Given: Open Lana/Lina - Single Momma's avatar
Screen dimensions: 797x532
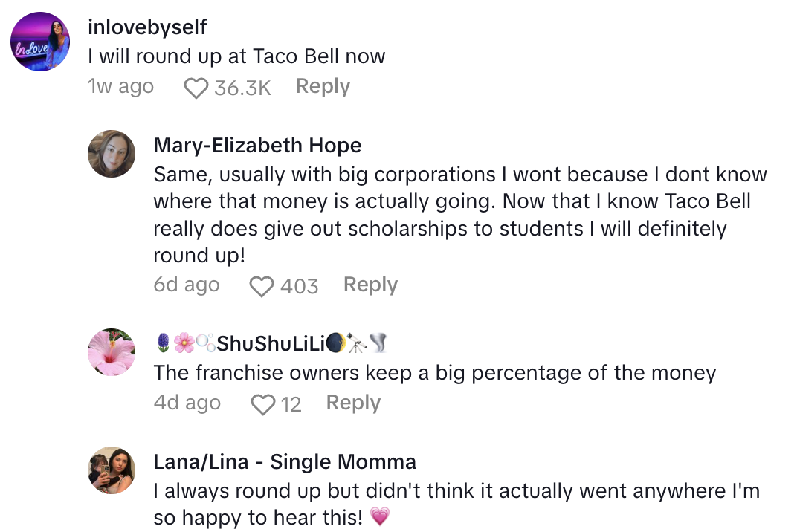Looking at the screenshot, I should 112,470.
